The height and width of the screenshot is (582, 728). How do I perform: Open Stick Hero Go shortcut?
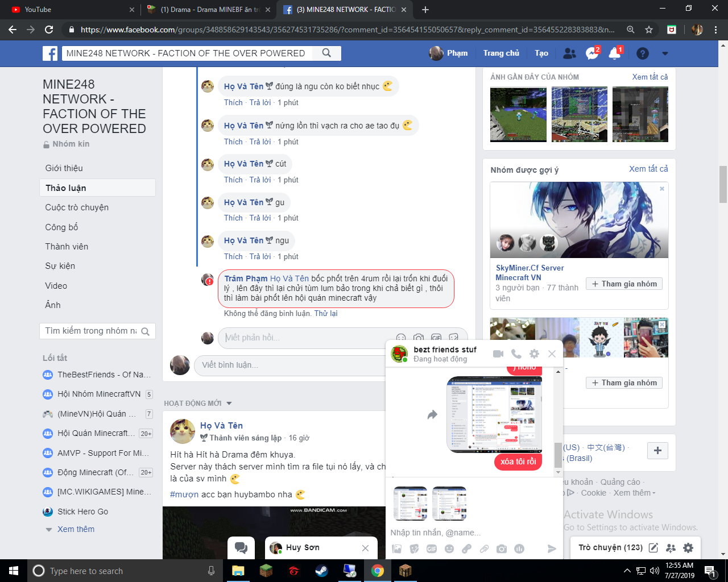(82, 512)
